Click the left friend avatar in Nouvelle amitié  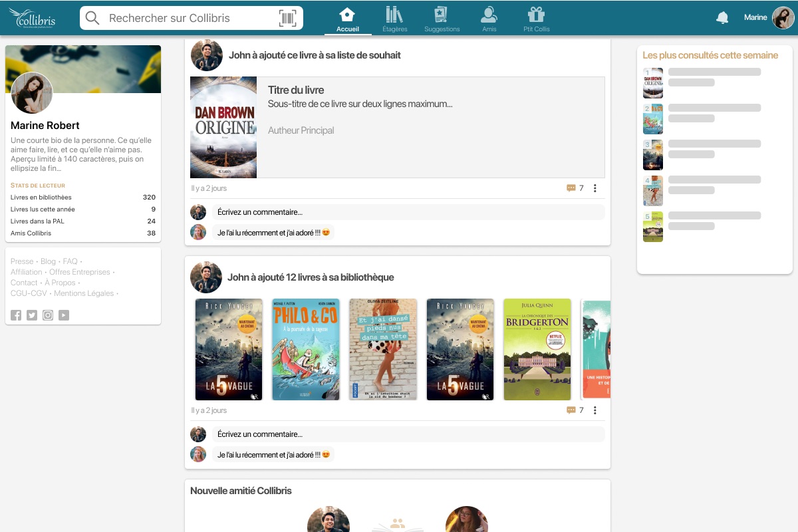point(329,519)
